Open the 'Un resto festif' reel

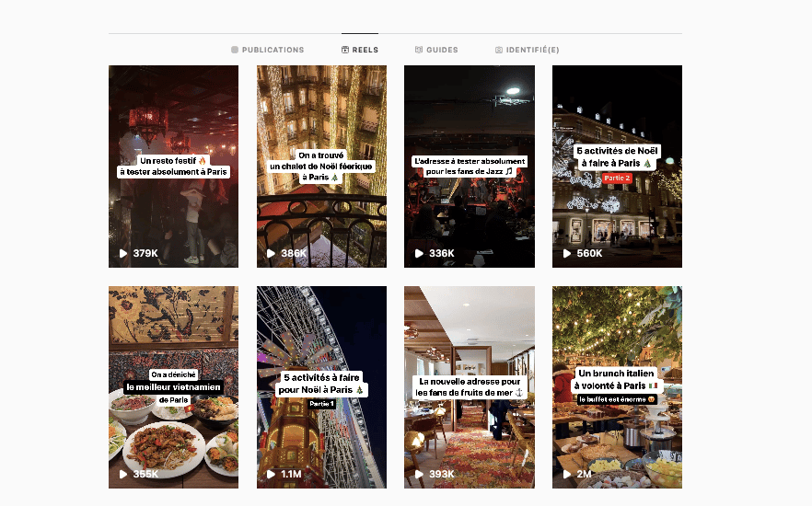[173, 167]
